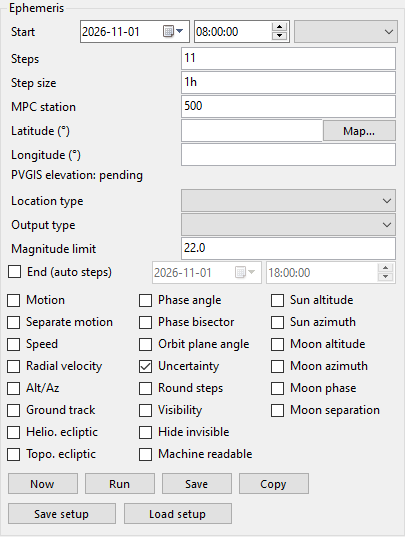Enable the Sun altitude checkbox
The image size is (405, 537).
pyautogui.click(x=277, y=300)
